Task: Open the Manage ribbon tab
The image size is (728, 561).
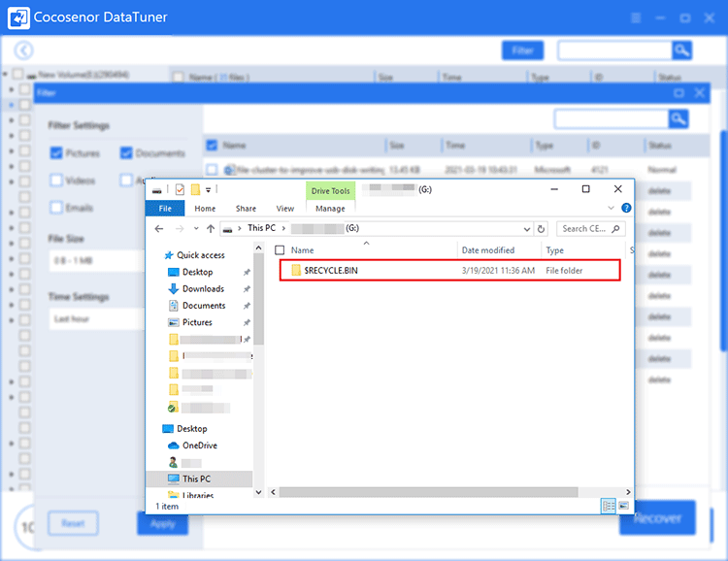Action: (331, 209)
